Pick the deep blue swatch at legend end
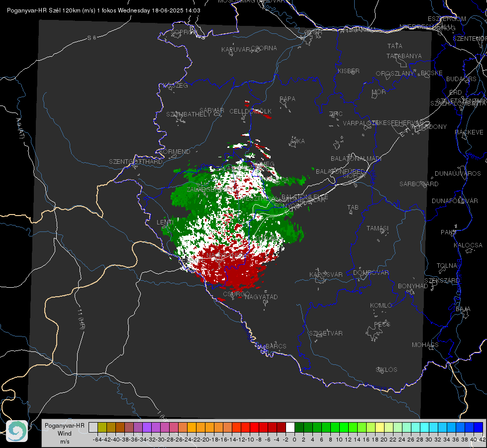Image resolution: width=487 pixels, height=448 pixels. pos(479,427)
